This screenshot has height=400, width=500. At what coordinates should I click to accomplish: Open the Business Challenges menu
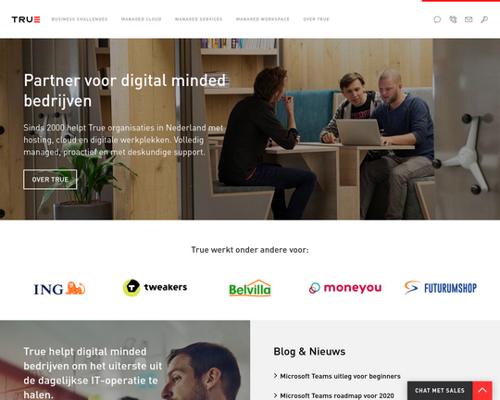pyautogui.click(x=79, y=19)
